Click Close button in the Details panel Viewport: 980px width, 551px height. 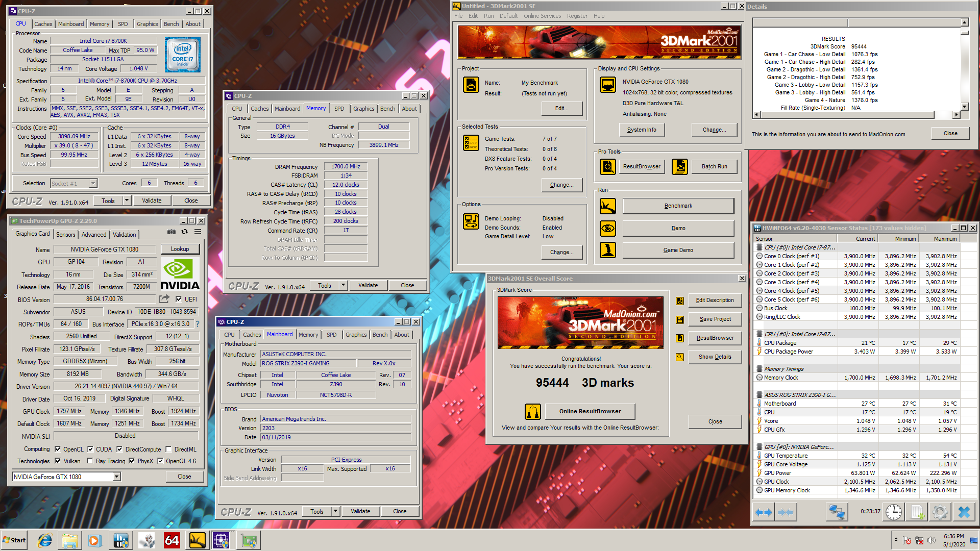[x=950, y=133]
